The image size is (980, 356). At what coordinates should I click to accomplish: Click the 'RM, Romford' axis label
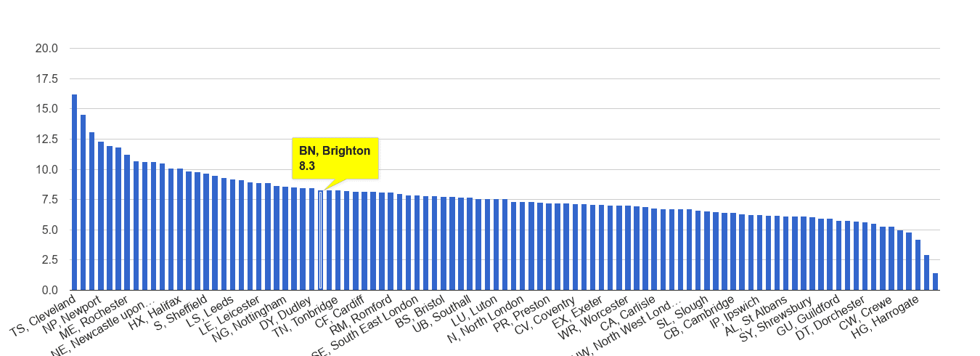362,316
